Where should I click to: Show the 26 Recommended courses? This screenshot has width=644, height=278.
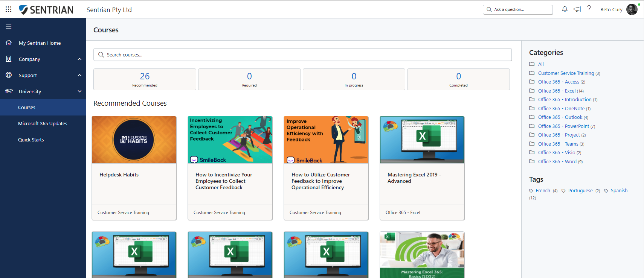[145, 79]
